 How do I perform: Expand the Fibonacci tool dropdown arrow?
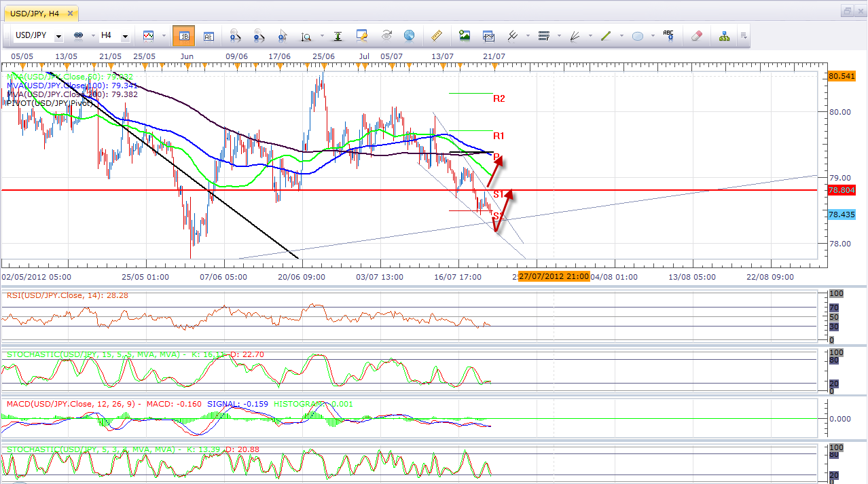coord(559,36)
